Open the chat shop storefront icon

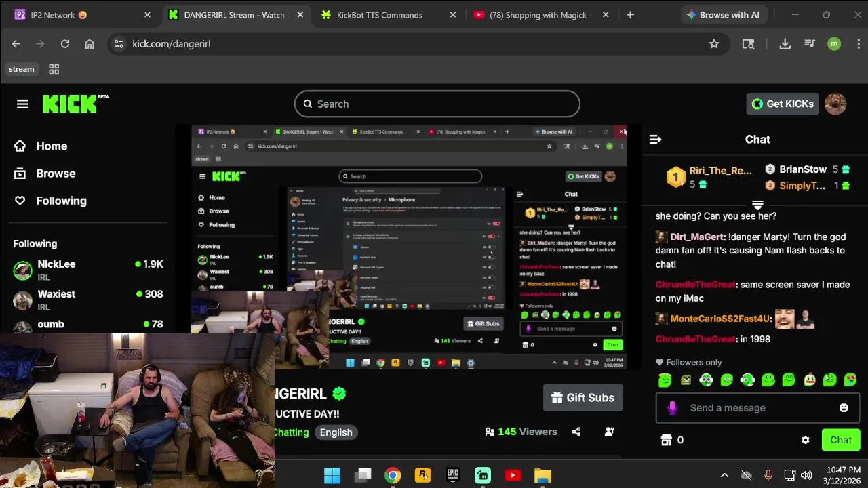pyautogui.click(x=666, y=440)
